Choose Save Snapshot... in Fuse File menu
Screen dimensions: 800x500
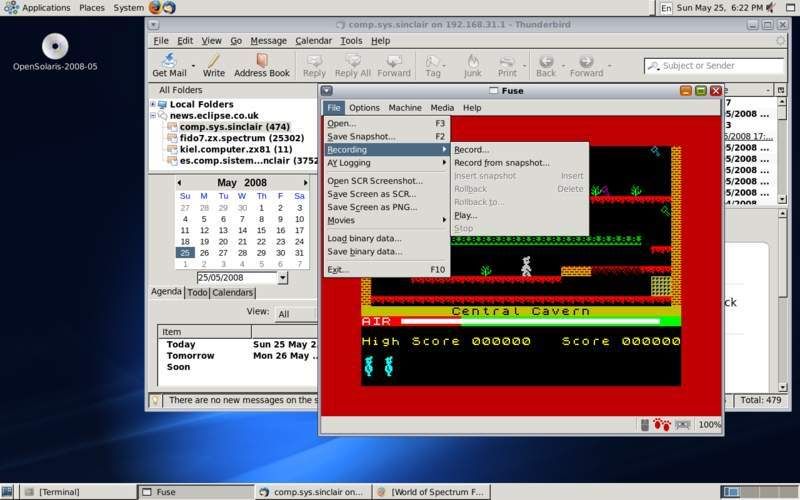(386, 137)
